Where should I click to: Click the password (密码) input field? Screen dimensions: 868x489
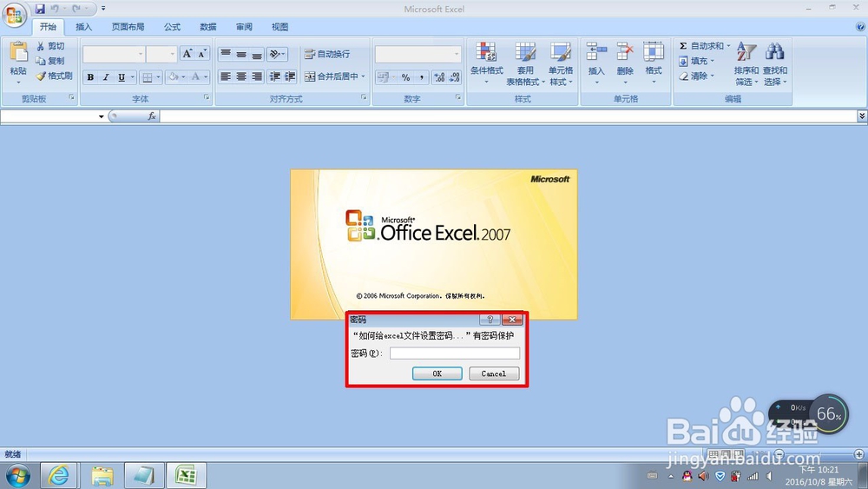pos(455,354)
